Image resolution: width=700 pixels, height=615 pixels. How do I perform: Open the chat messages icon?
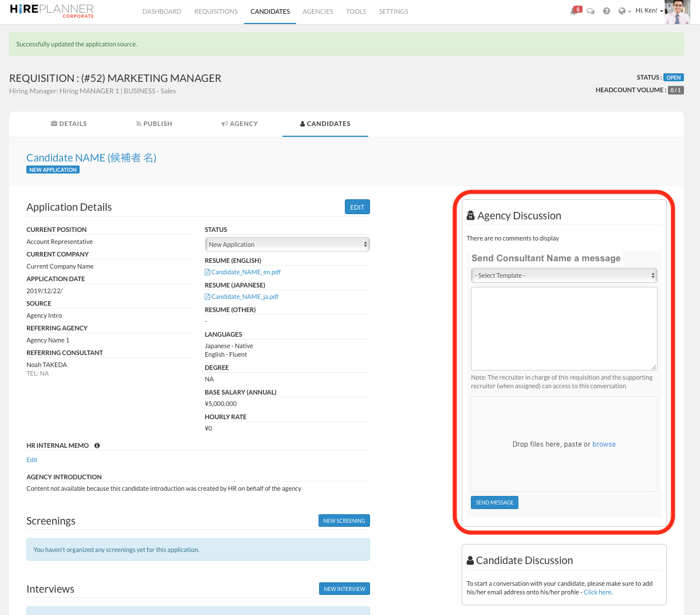[x=591, y=11]
